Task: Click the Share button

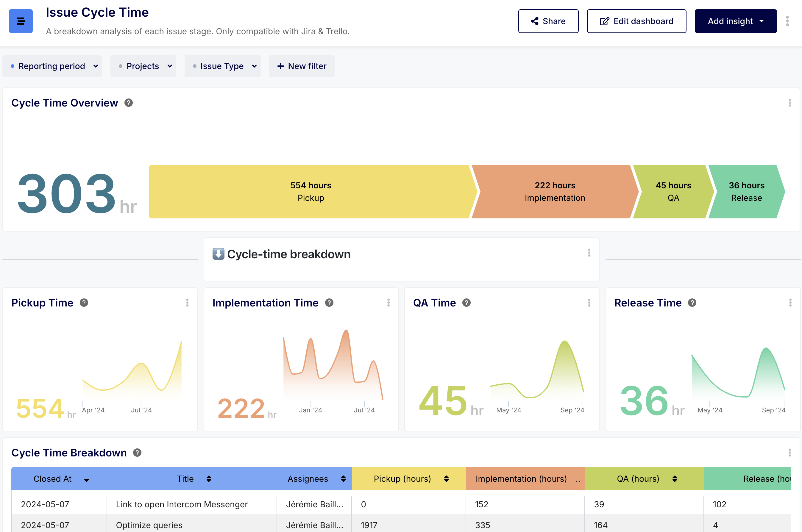Action: (548, 21)
